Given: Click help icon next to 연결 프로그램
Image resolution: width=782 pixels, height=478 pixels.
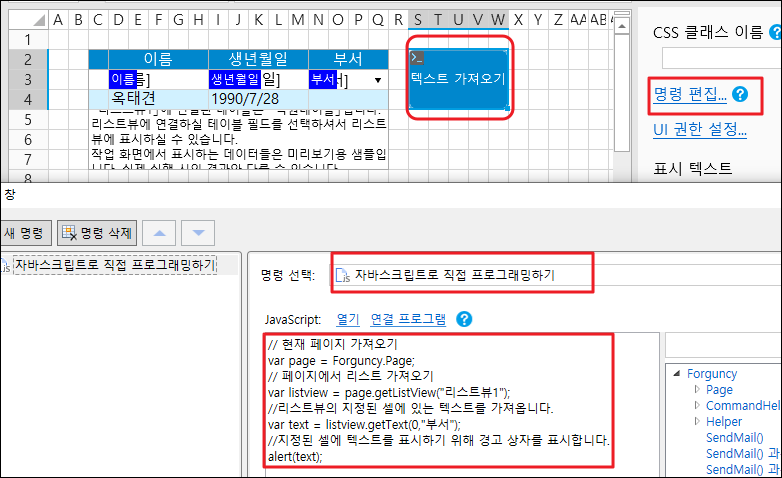Looking at the screenshot, I should [x=463, y=319].
